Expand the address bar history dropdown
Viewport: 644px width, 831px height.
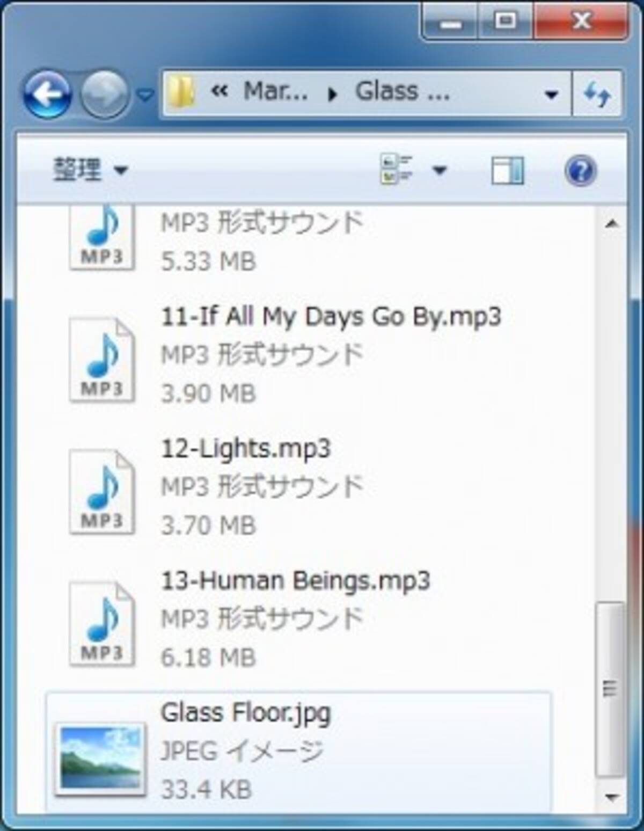(551, 94)
